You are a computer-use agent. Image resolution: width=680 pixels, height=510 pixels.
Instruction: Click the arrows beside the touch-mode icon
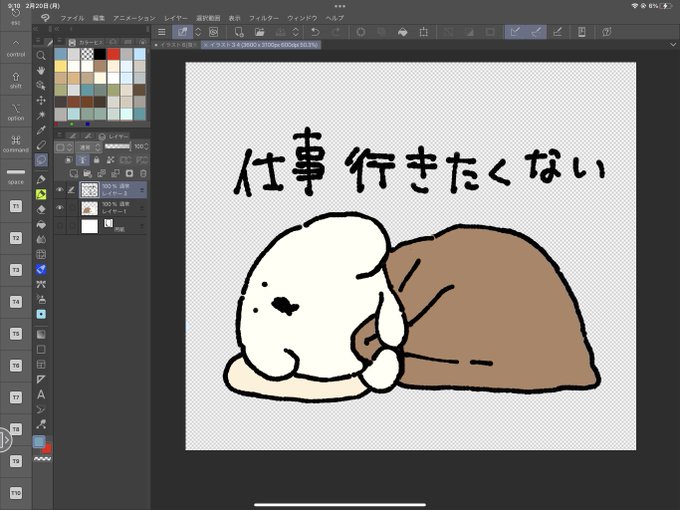198,32
